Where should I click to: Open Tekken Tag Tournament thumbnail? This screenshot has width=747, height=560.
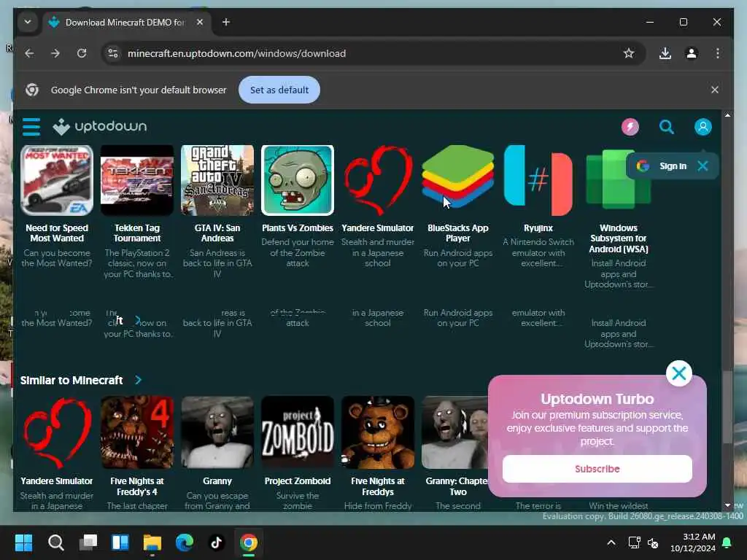137,181
